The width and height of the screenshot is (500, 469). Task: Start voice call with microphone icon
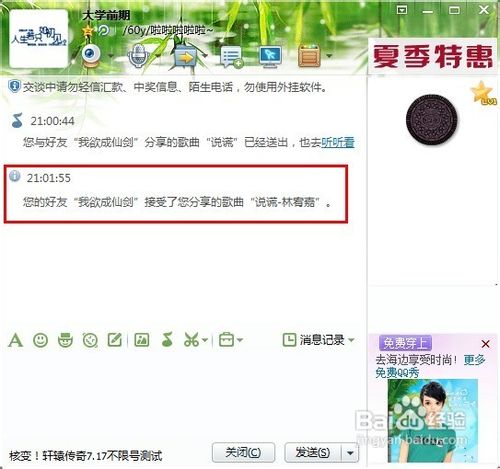[x=138, y=55]
